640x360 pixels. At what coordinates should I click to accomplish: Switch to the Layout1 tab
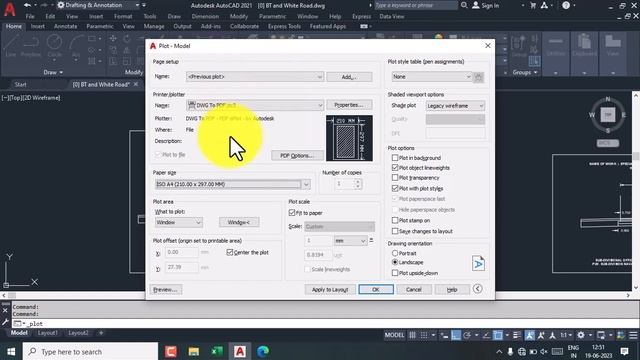pyautogui.click(x=47, y=333)
